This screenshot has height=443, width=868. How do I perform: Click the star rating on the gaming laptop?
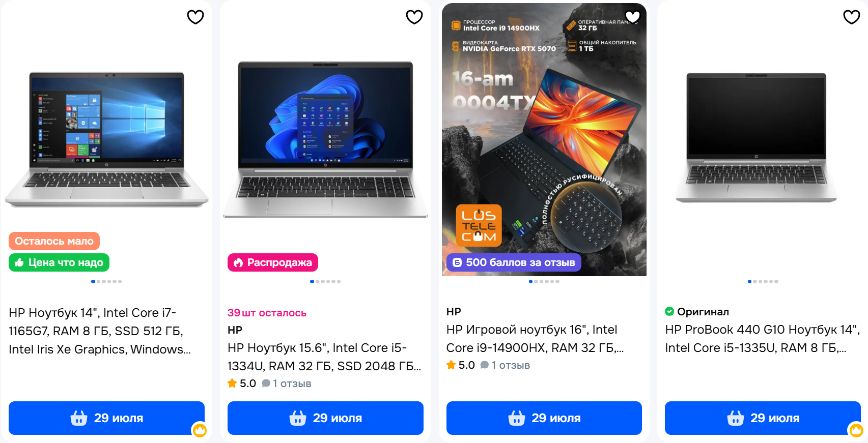pyautogui.click(x=461, y=365)
